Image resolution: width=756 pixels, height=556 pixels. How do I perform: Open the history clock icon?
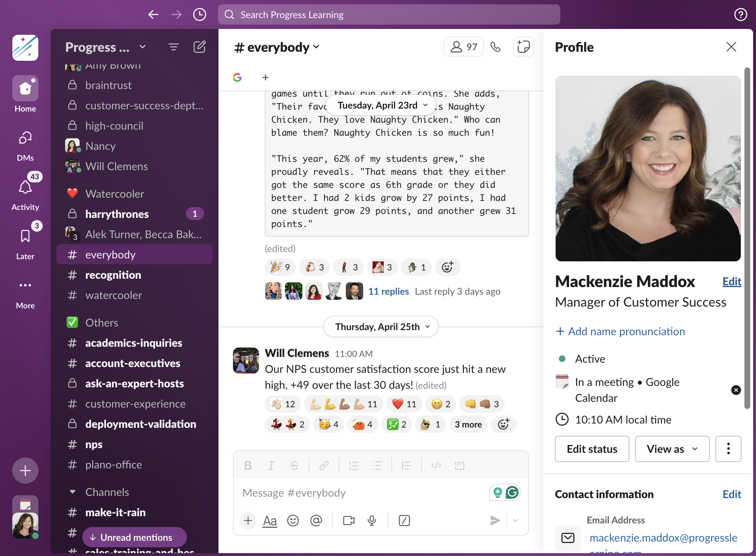pos(200,14)
